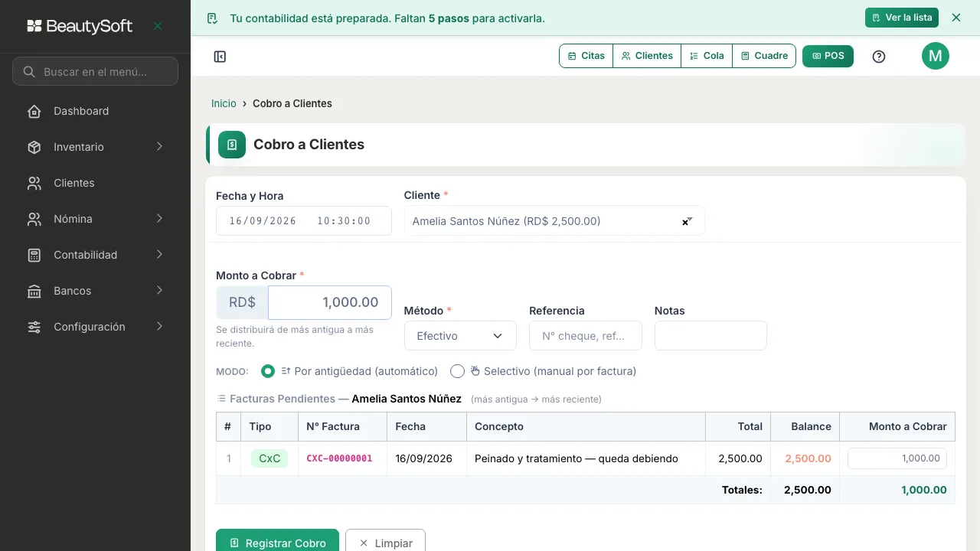Click the Limpiar button
Image resolution: width=980 pixels, height=551 pixels.
click(x=385, y=540)
